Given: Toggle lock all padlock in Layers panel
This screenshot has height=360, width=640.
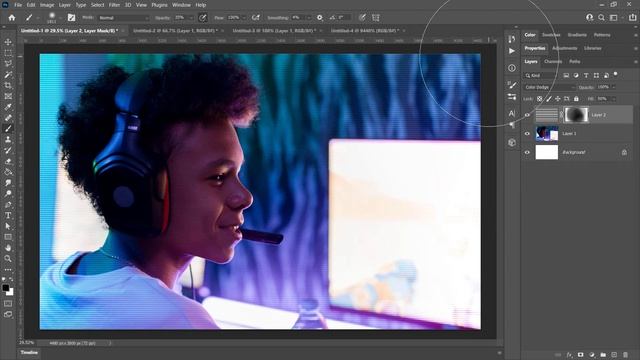Looking at the screenshot, I should (x=576, y=99).
